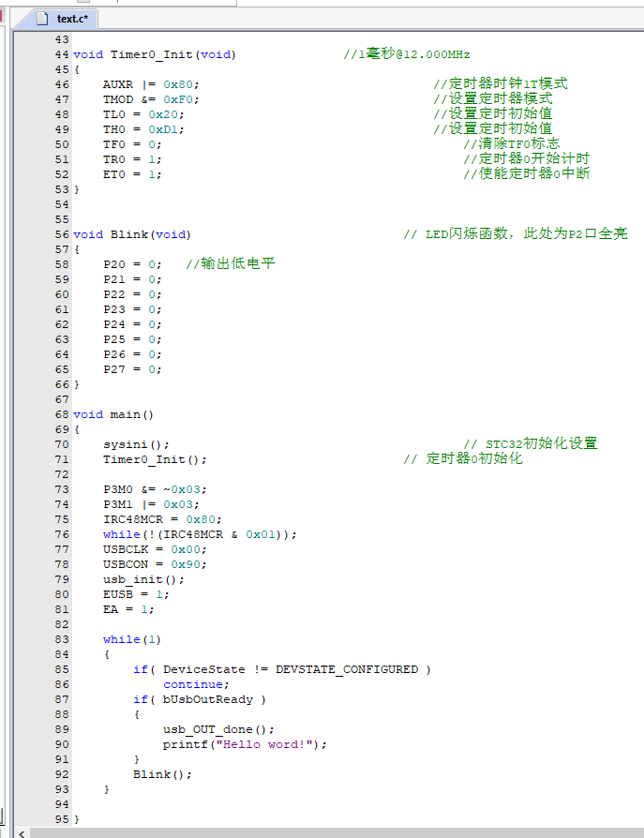
Task: Click the 'Blink();' call in main loop
Action: (162, 774)
